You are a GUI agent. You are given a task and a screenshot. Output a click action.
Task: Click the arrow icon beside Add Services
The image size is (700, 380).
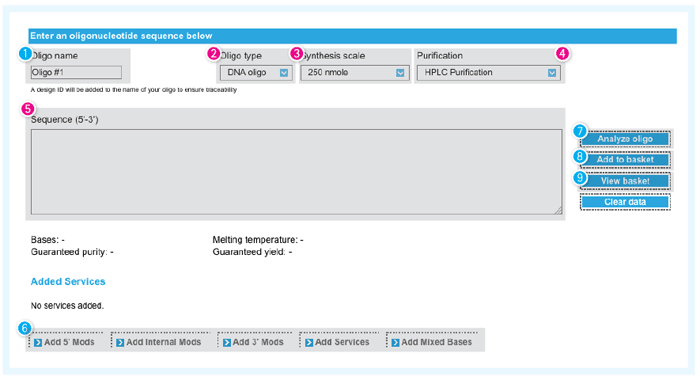pos(309,342)
